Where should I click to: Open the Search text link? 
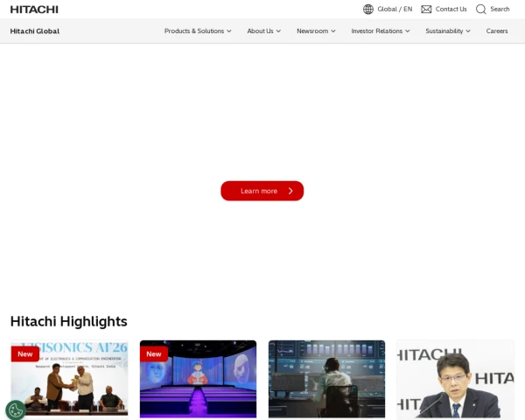(500, 10)
